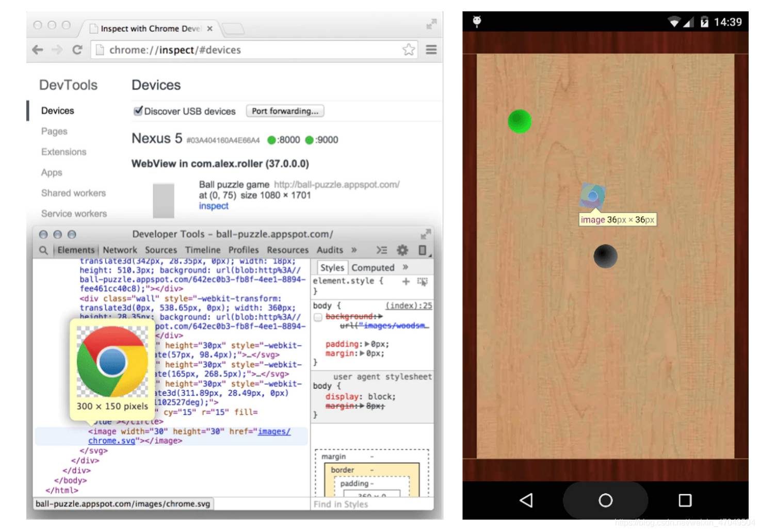Switch to the Sources panel
The height and width of the screenshot is (532, 760).
pos(161,250)
